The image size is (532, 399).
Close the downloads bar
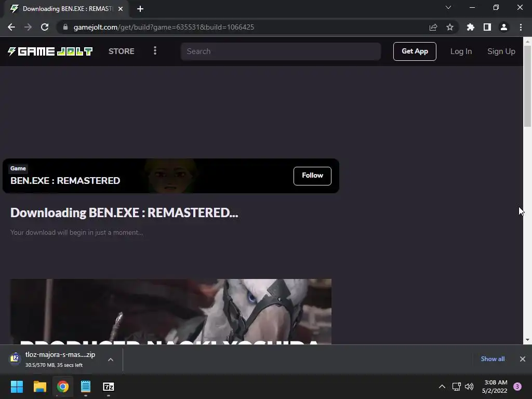coord(523,359)
